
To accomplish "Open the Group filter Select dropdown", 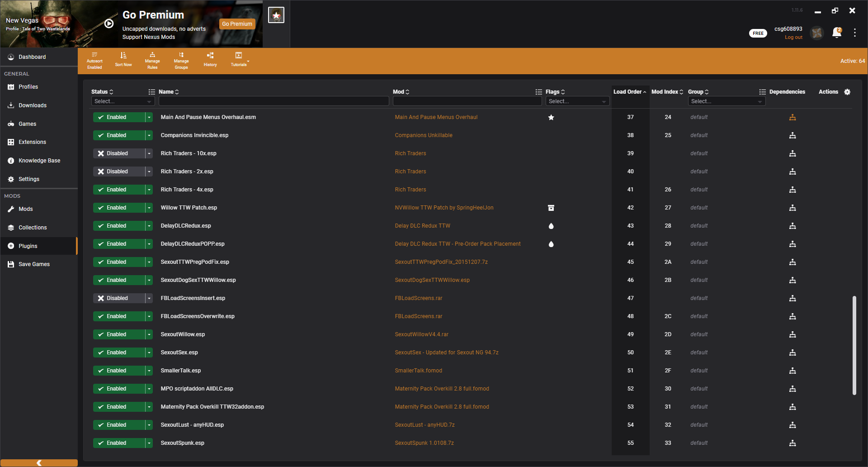I will [726, 101].
